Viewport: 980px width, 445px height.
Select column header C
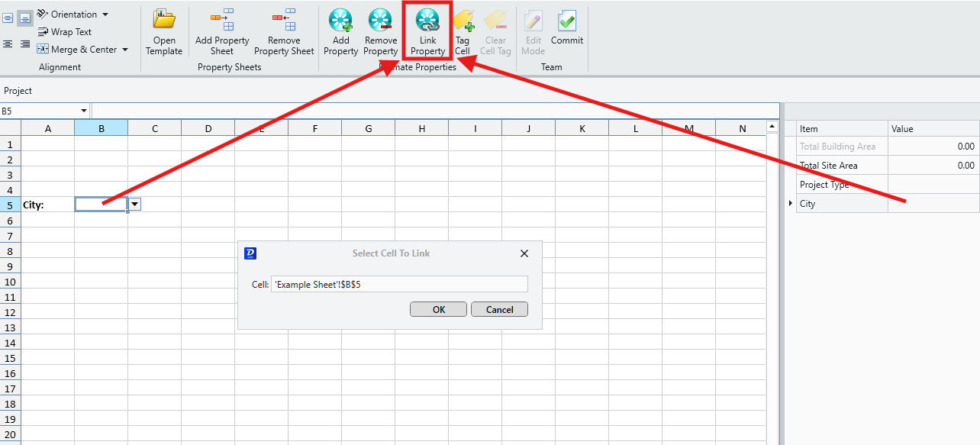point(154,129)
